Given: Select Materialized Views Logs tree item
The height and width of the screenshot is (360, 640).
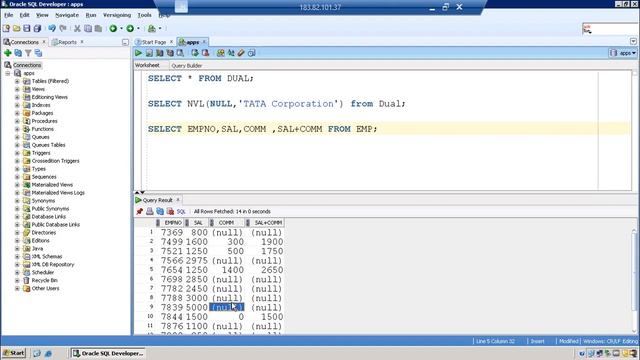Looking at the screenshot, I should point(58,193).
